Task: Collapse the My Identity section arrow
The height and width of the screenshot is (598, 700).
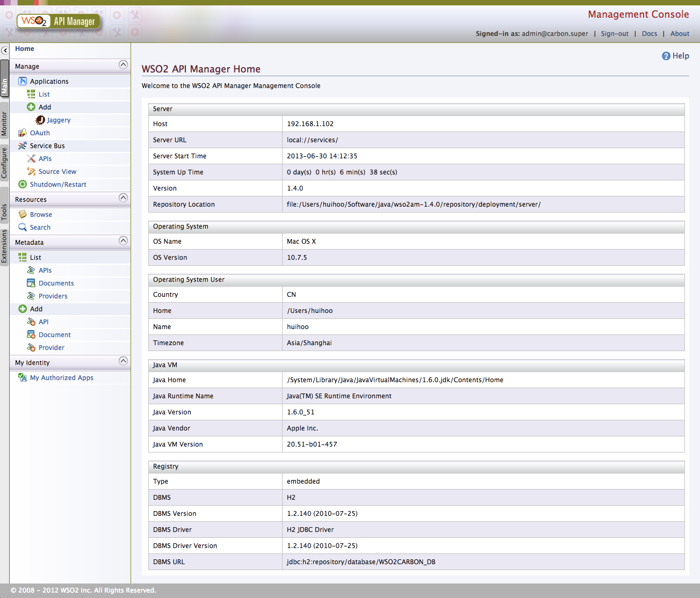Action: click(123, 361)
